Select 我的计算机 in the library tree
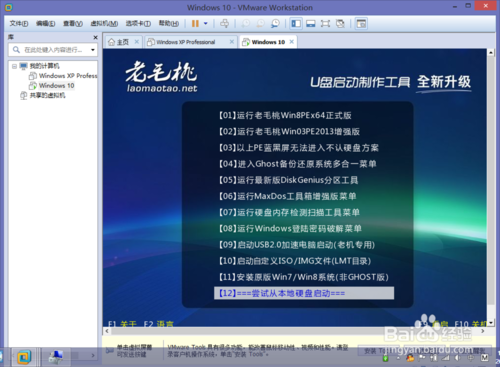Screen dimensions: 500x367 click(x=44, y=66)
